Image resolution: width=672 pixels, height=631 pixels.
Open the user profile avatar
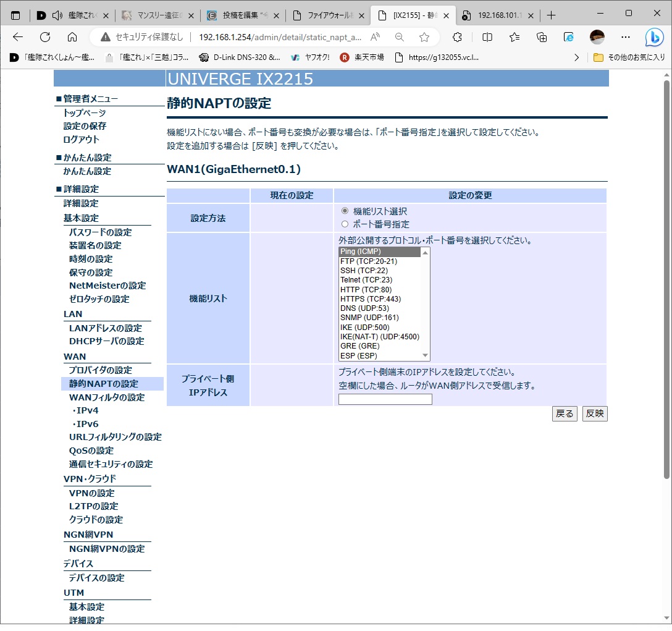(597, 37)
